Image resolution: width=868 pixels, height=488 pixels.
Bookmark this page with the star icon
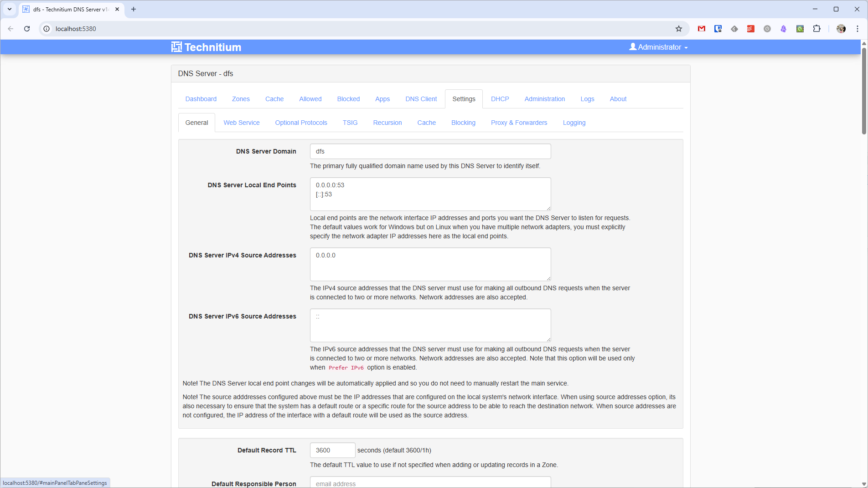point(678,29)
